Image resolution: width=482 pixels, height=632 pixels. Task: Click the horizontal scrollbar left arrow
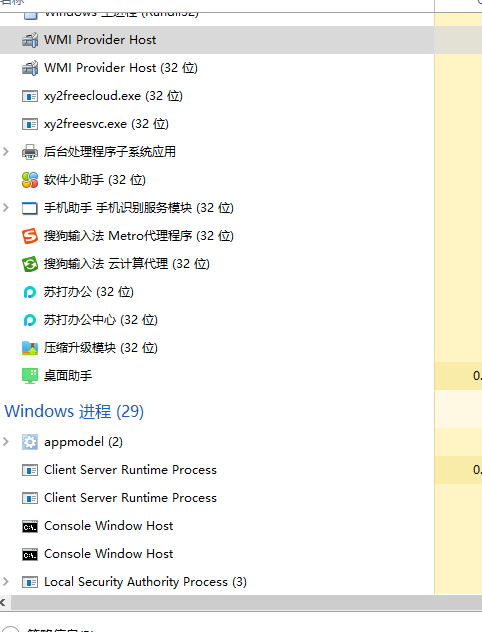[4, 603]
